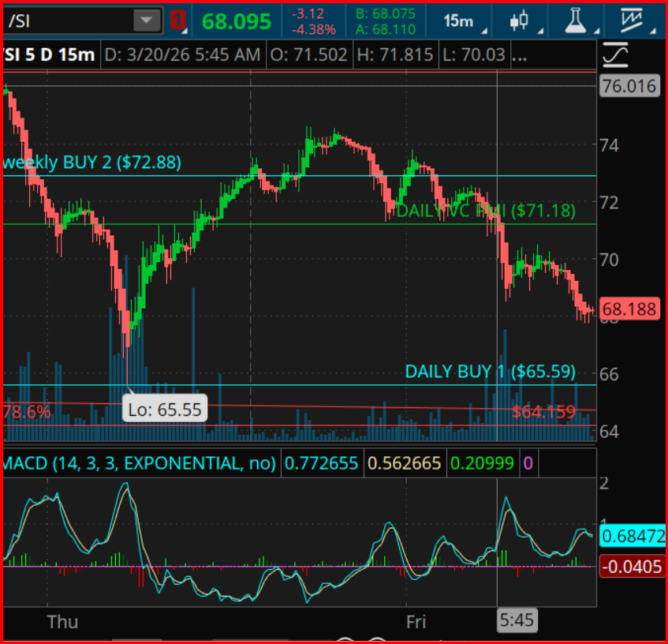Open the studies flask icon menu
Image resolution: width=668 pixels, height=644 pixels.
[x=576, y=21]
